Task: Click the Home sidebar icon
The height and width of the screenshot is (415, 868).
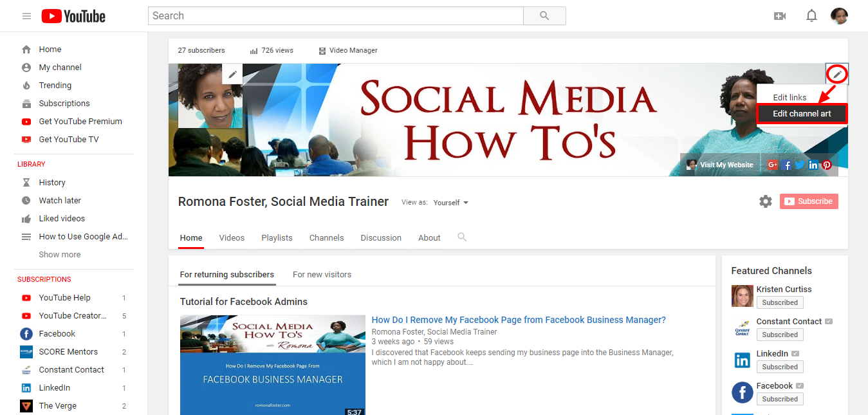Action: 26,50
